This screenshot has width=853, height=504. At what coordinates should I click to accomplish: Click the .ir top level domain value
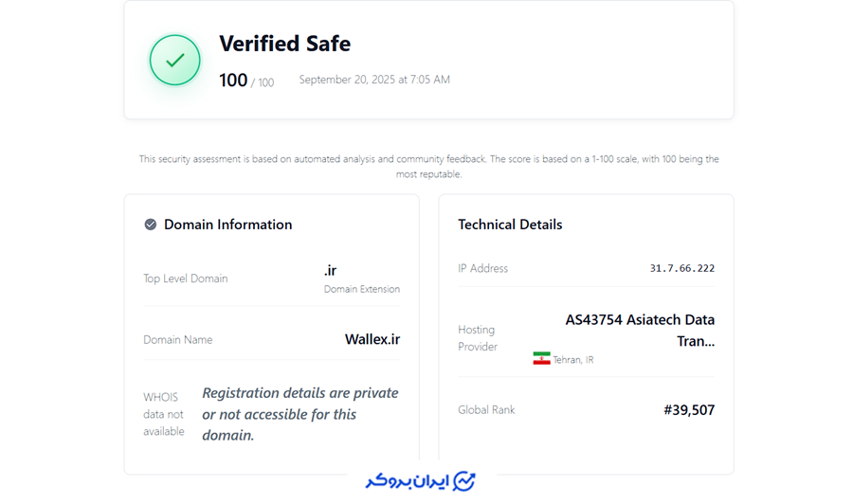[330, 271]
